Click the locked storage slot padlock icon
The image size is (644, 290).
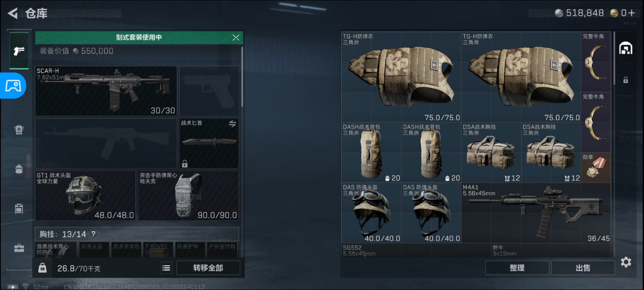pyautogui.click(x=625, y=80)
